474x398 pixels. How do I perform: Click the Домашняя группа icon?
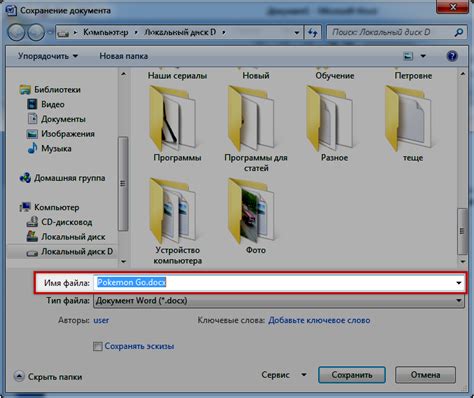pyautogui.click(x=25, y=178)
